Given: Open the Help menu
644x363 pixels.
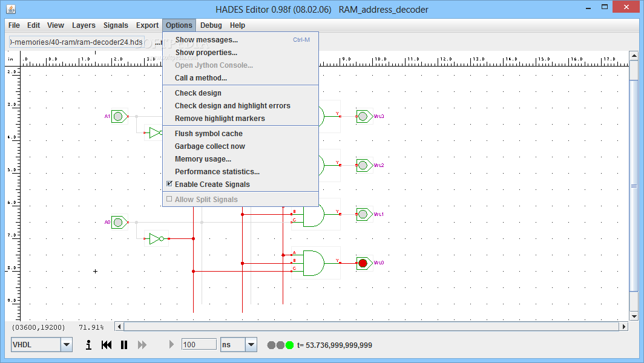Looking at the screenshot, I should click(x=237, y=25).
